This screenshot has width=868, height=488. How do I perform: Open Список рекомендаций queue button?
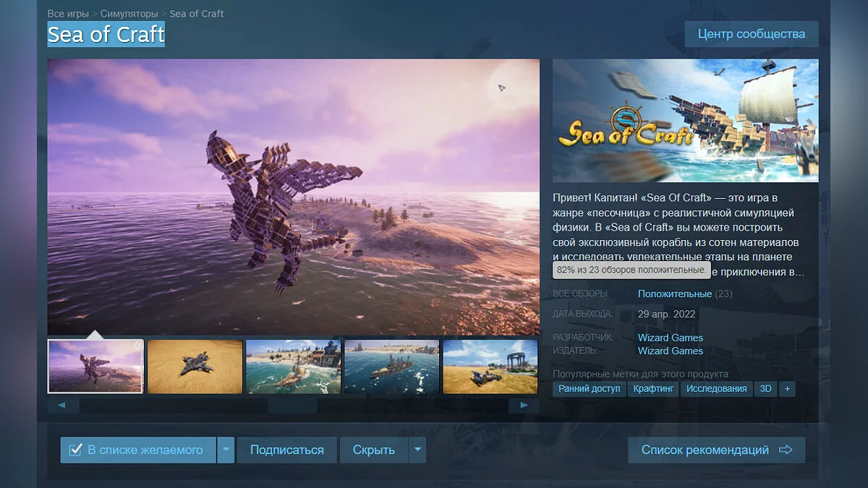click(716, 450)
